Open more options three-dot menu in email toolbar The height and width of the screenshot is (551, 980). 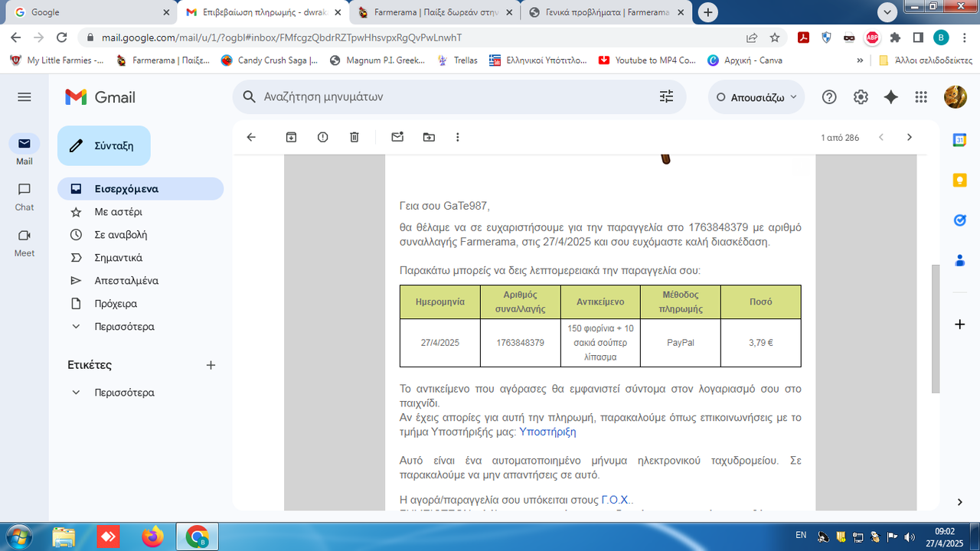point(458,137)
